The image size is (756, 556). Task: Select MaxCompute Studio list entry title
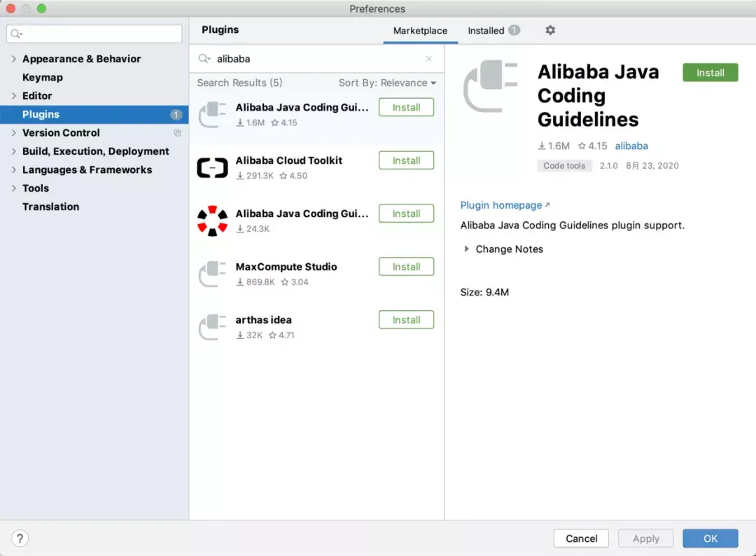coord(286,266)
